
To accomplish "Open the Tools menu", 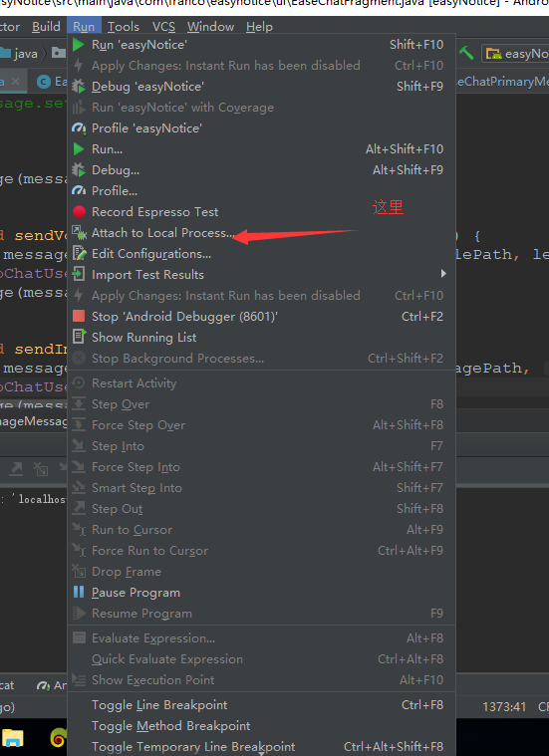I will pos(123,27).
